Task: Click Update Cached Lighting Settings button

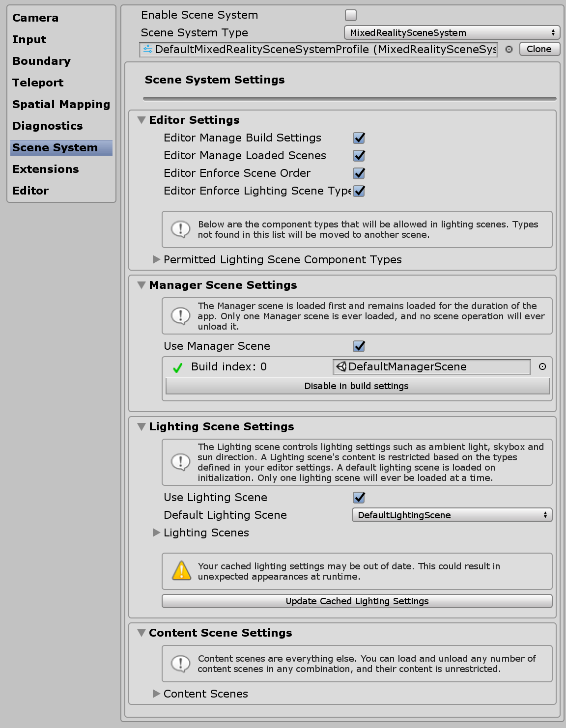Action: click(357, 601)
